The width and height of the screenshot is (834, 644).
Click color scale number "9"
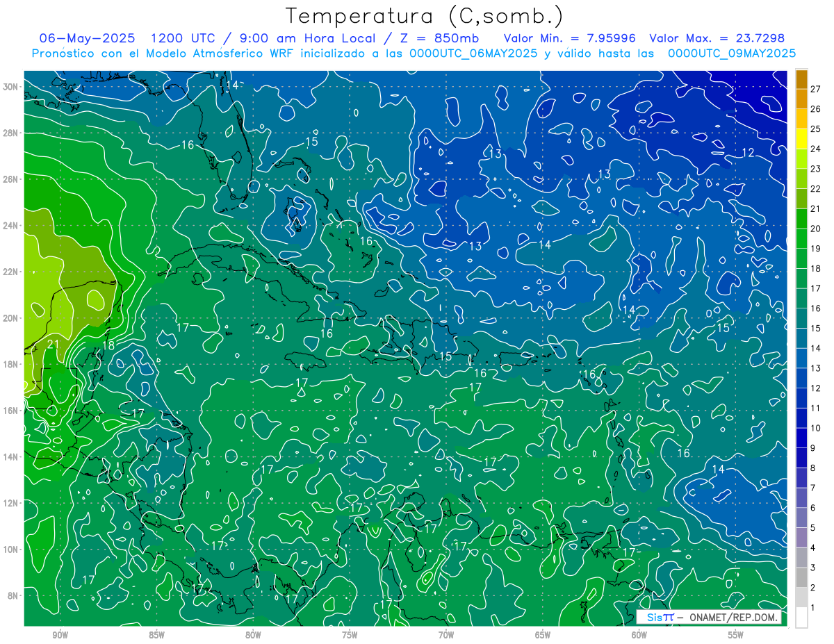(x=813, y=448)
